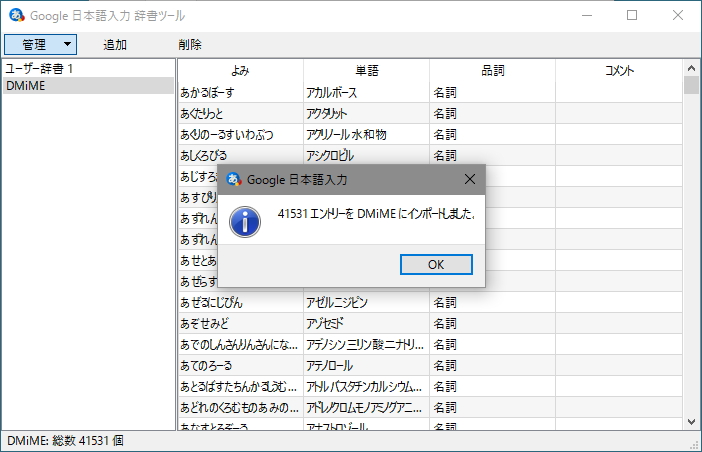Select the アクリノール水和物 word cell
Screen dimensions: 702x452
tap(367, 135)
